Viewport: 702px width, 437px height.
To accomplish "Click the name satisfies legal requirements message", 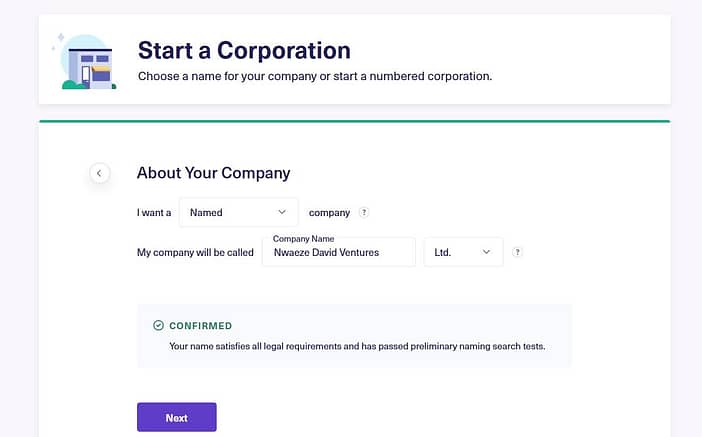I will pyautogui.click(x=357, y=346).
